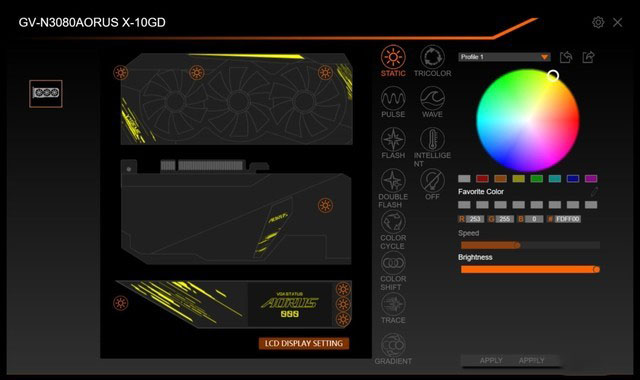Viewport: 640px width, 380px height.
Task: Activate the FLASH lighting effect
Action: 393,143
